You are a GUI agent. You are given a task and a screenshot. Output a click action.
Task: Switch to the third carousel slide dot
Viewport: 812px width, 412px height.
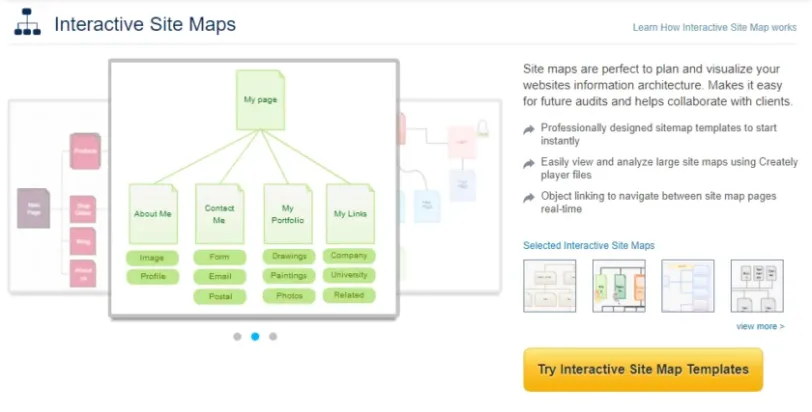273,336
